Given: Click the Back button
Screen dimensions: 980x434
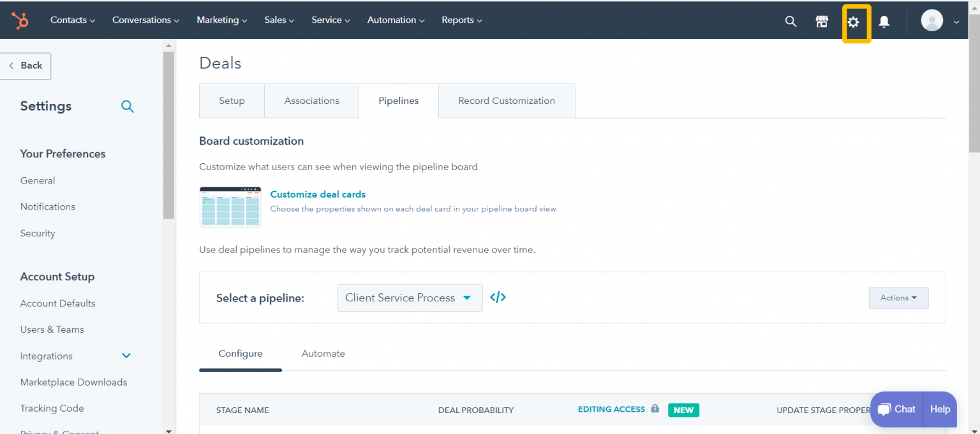Looking at the screenshot, I should point(26,66).
